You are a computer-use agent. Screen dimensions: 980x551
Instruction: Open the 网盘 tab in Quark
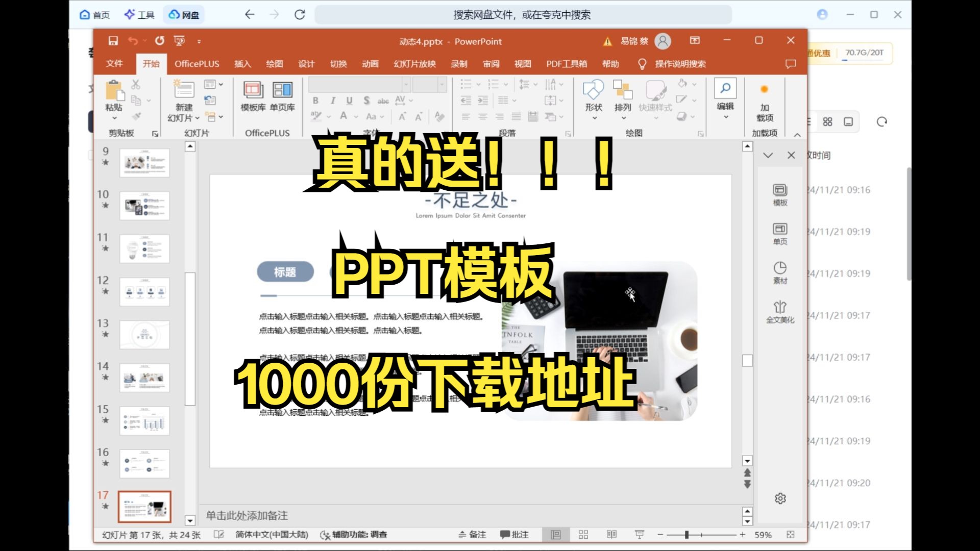184,15
